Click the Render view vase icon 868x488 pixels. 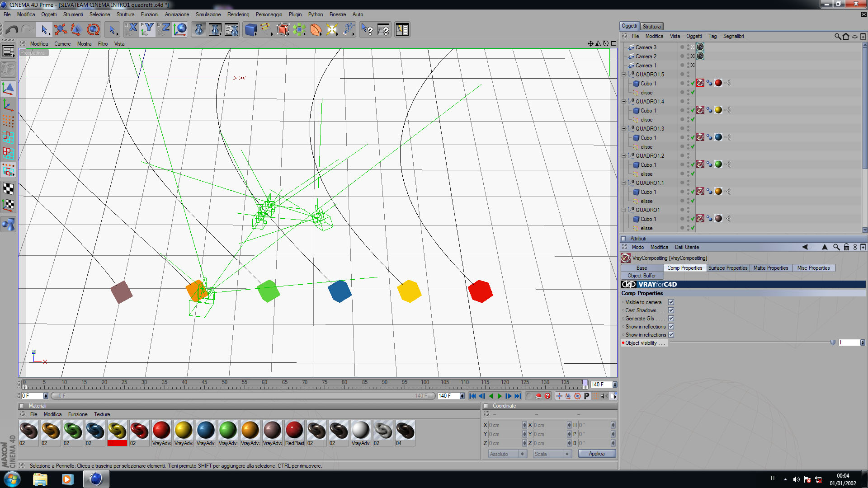pyautogui.click(x=199, y=30)
